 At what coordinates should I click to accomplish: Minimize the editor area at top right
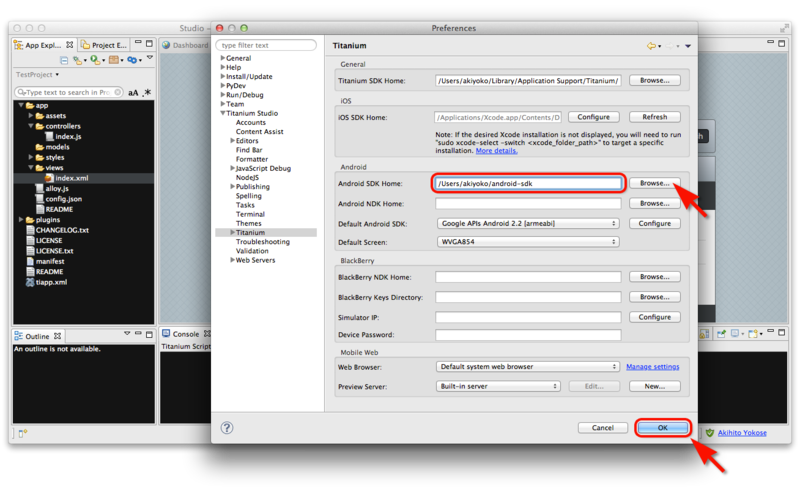(770, 42)
